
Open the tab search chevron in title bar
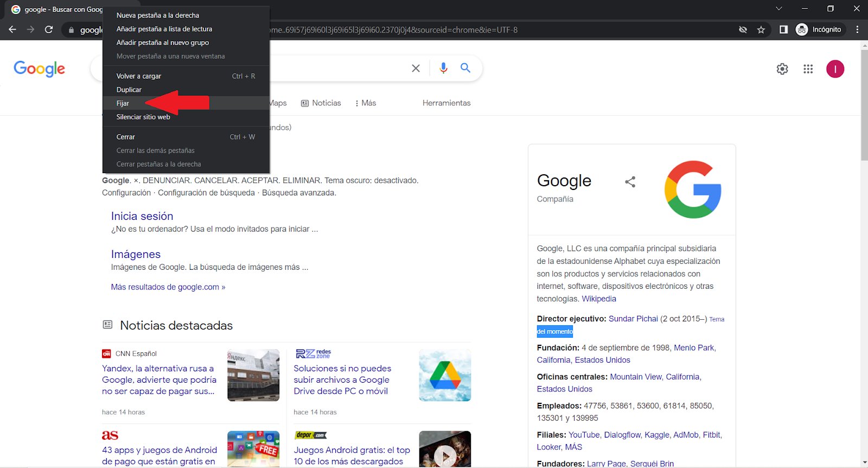tap(779, 8)
